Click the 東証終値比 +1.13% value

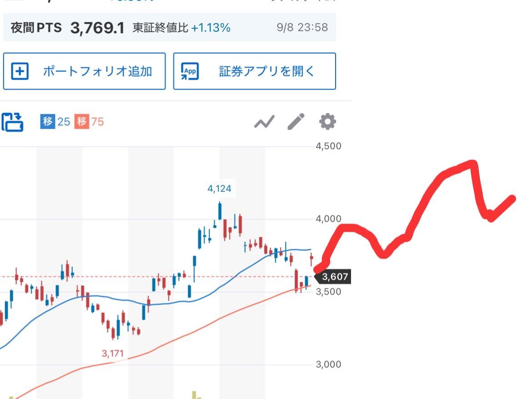point(211,28)
